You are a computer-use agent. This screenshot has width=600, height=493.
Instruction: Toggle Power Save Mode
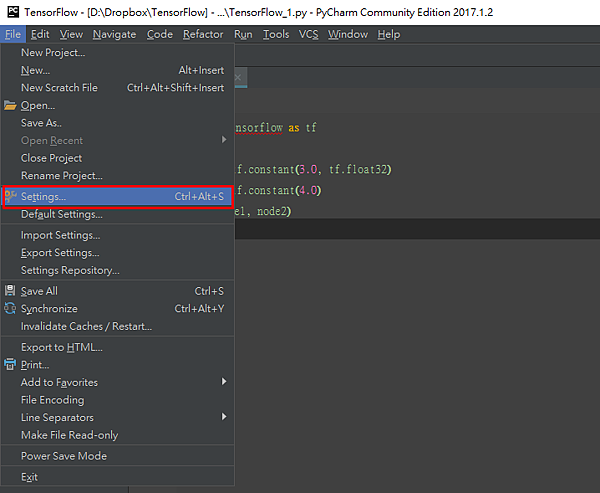(117, 456)
